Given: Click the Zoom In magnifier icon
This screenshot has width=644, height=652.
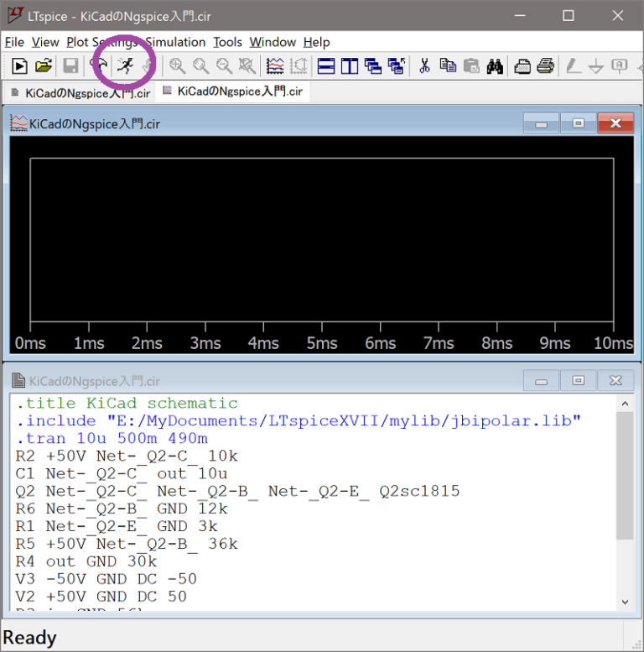Looking at the screenshot, I should pos(177,66).
